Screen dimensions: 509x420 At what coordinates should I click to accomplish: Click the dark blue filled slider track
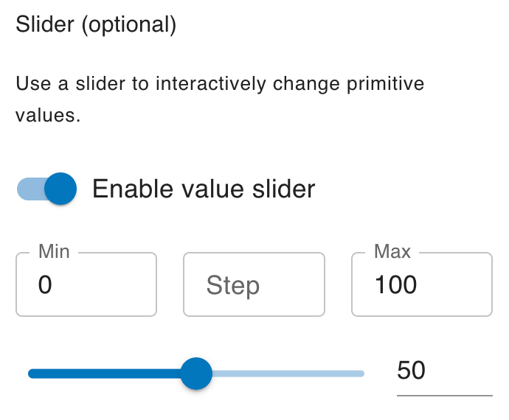point(104,374)
